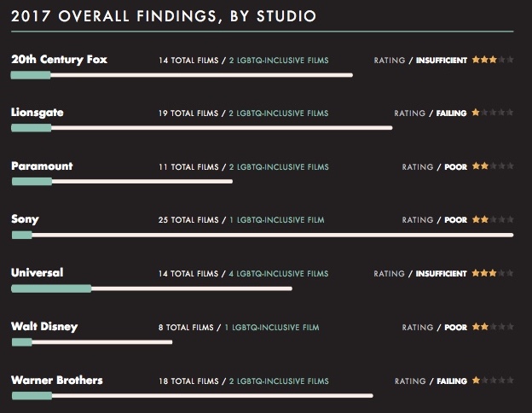Click '18 TOTAL FILMS' in the Warner Brothers row
Screen dimensions: 532x413
[188, 381]
